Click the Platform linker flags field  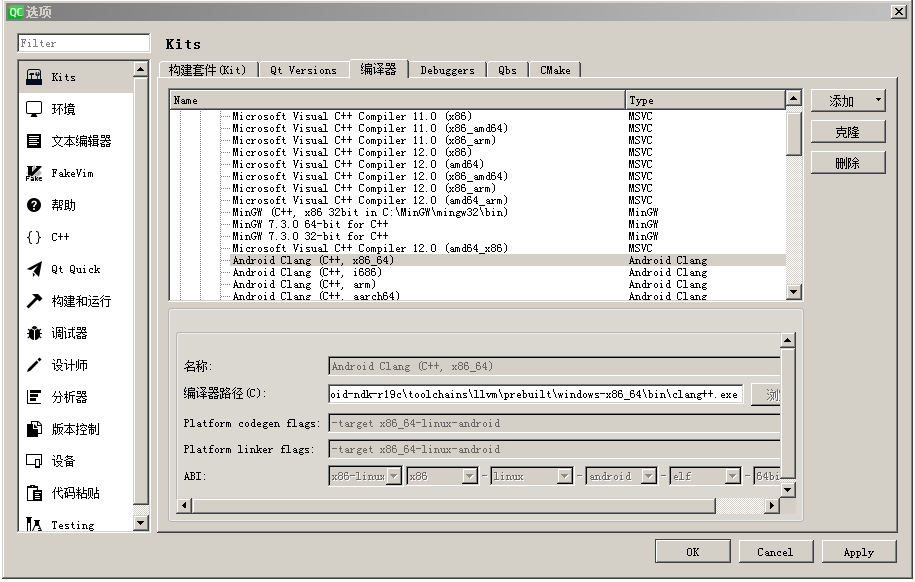[x=554, y=449]
